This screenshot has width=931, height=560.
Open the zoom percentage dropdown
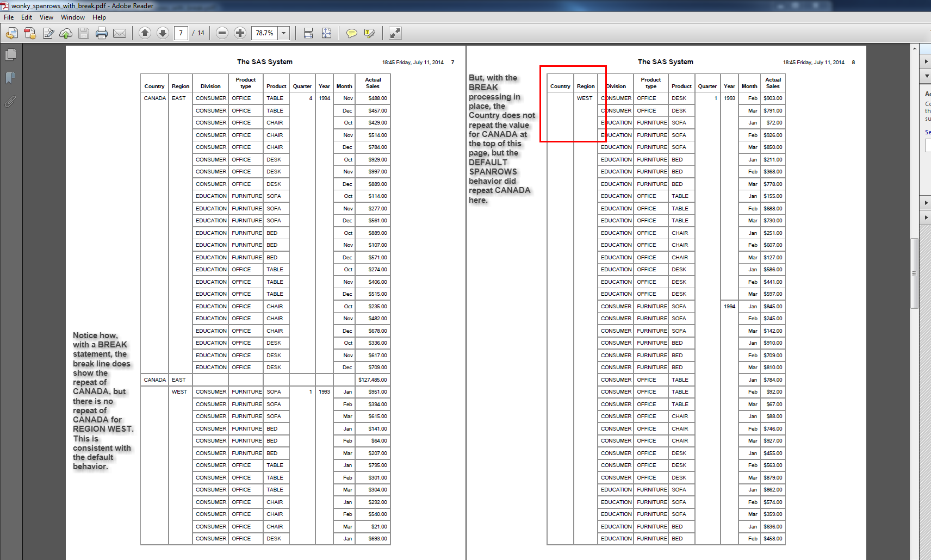tap(283, 33)
